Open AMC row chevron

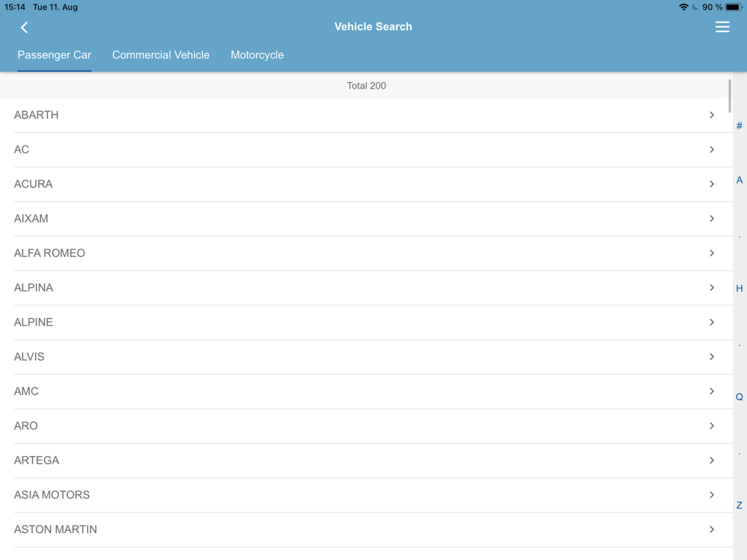pyautogui.click(x=712, y=391)
